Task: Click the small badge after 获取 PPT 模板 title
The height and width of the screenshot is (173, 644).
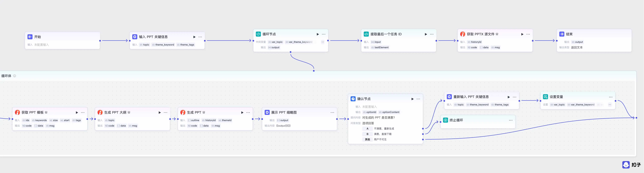Action: (x=46, y=112)
